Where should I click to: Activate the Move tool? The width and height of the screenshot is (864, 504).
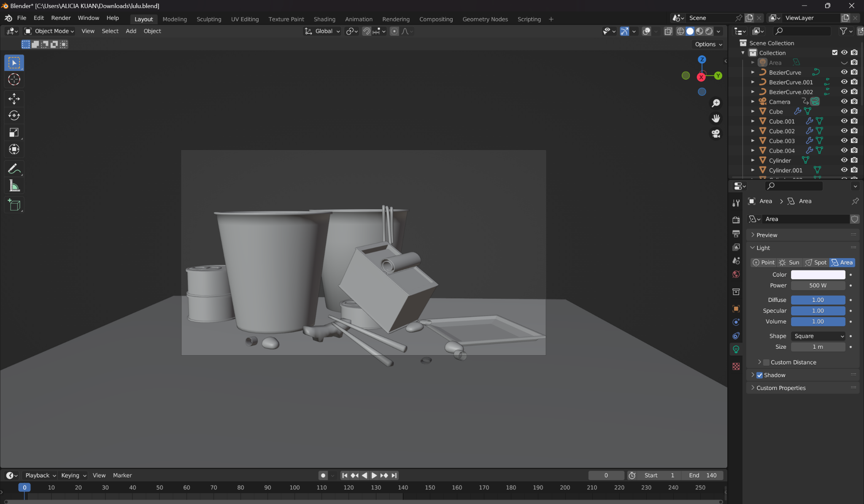click(x=14, y=99)
